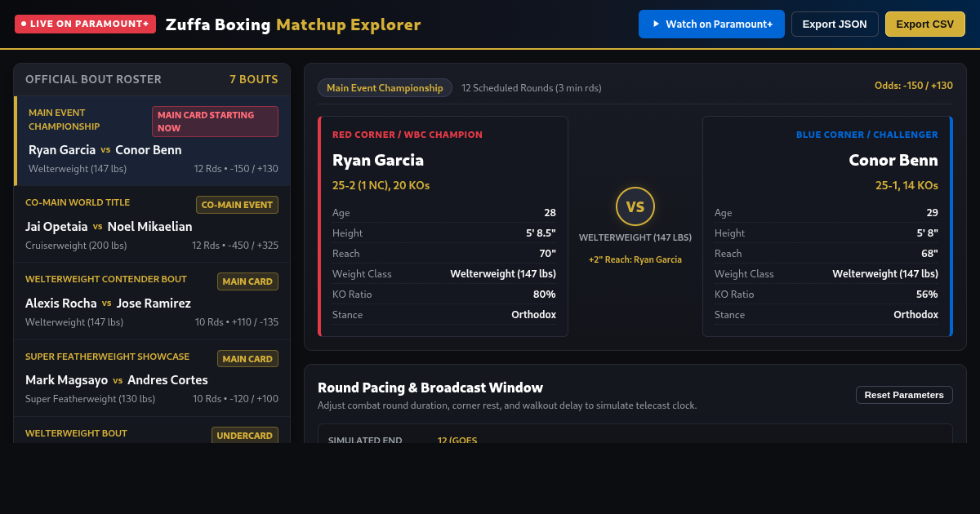Click the Round Pacing & Broadcast Window heading
This screenshot has width=980, height=514.
(x=430, y=388)
